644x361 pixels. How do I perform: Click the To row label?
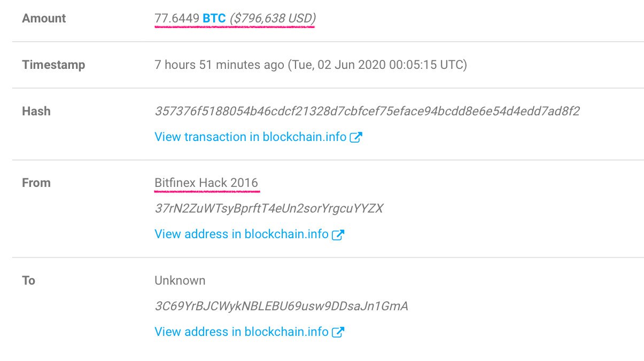click(x=29, y=280)
